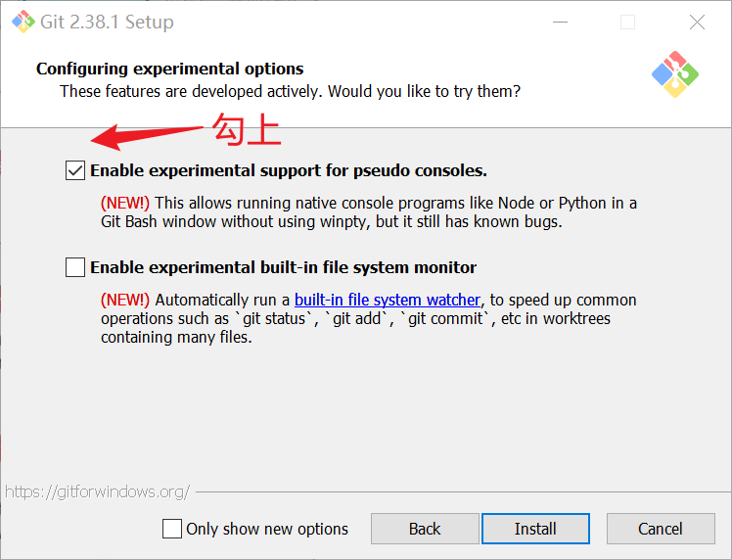The width and height of the screenshot is (732, 560).
Task: Click the red 勾上 annotation text
Action: (247, 129)
